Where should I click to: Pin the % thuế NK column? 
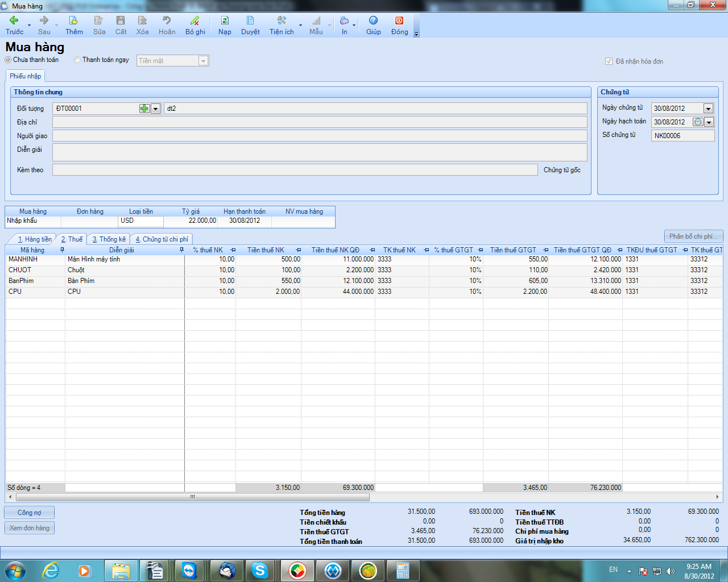tap(233, 250)
